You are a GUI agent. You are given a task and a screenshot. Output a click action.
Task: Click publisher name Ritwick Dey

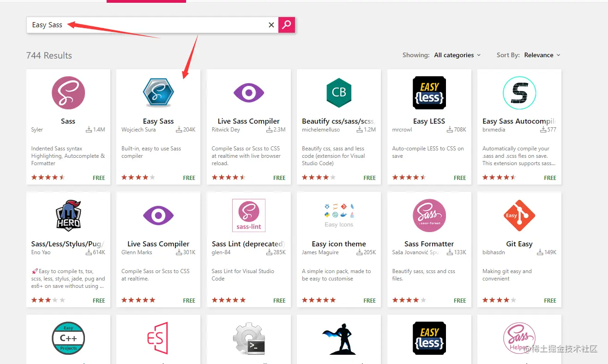coord(227,130)
